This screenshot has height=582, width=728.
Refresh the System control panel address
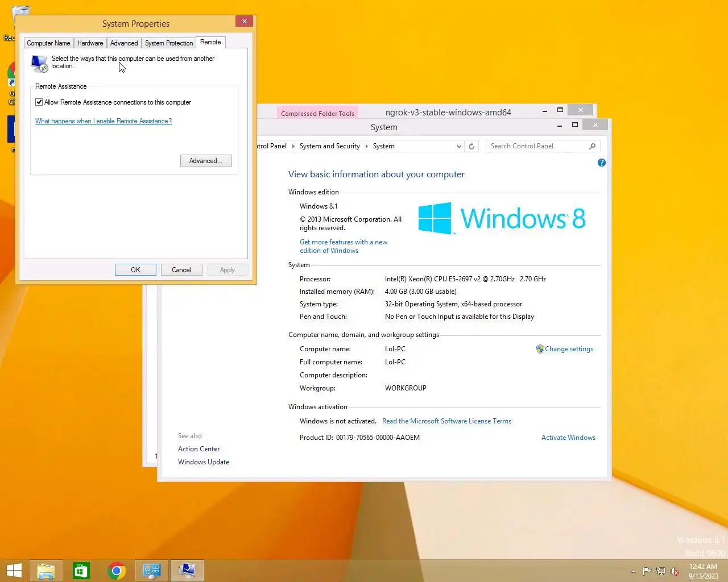(471, 146)
